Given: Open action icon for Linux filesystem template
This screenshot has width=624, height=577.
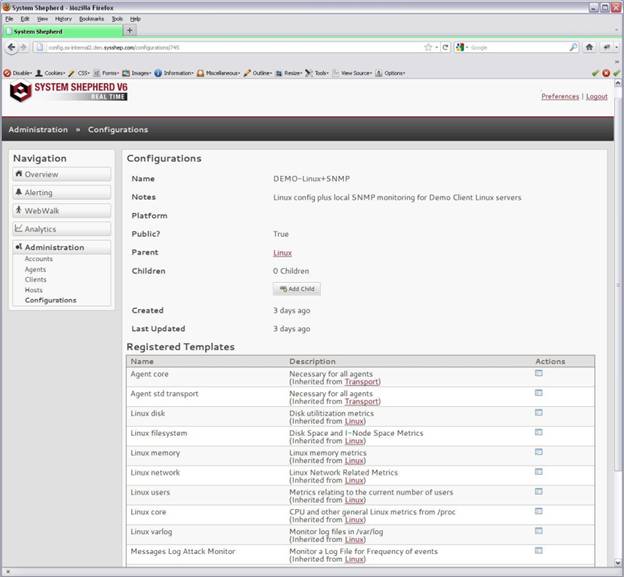Looking at the screenshot, I should [x=538, y=432].
